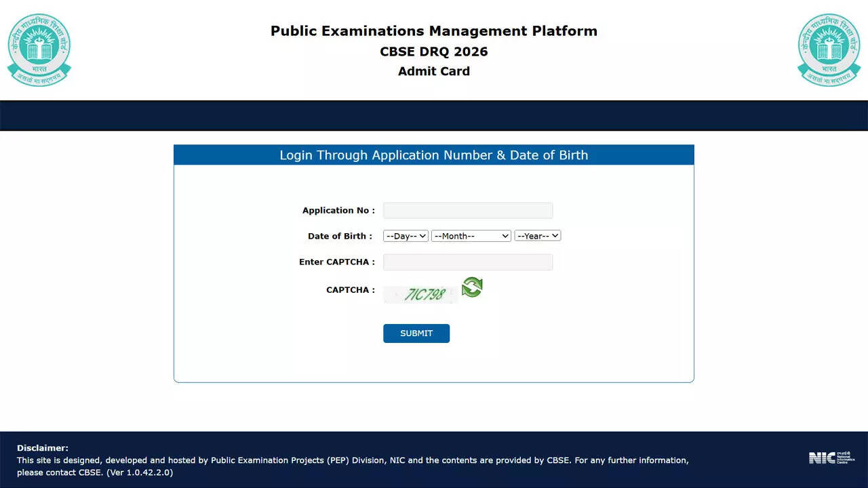The width and height of the screenshot is (868, 488).
Task: Click inside the Application No field
Action: tap(467, 210)
